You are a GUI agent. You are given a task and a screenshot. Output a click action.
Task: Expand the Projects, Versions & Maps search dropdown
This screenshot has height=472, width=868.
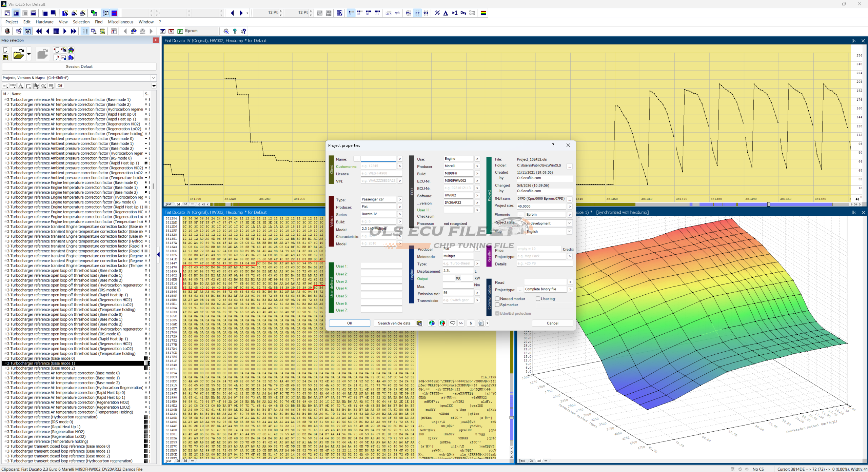[153, 78]
